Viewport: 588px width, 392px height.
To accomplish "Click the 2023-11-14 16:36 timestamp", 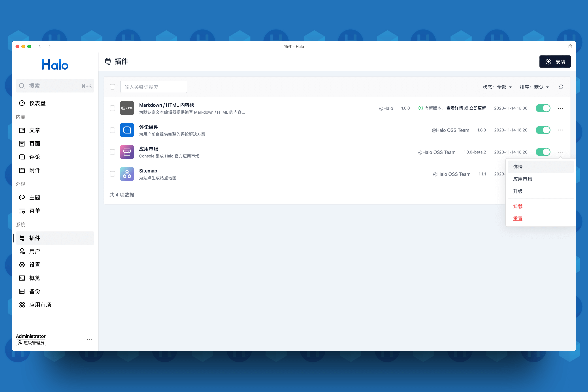I will (x=511, y=108).
